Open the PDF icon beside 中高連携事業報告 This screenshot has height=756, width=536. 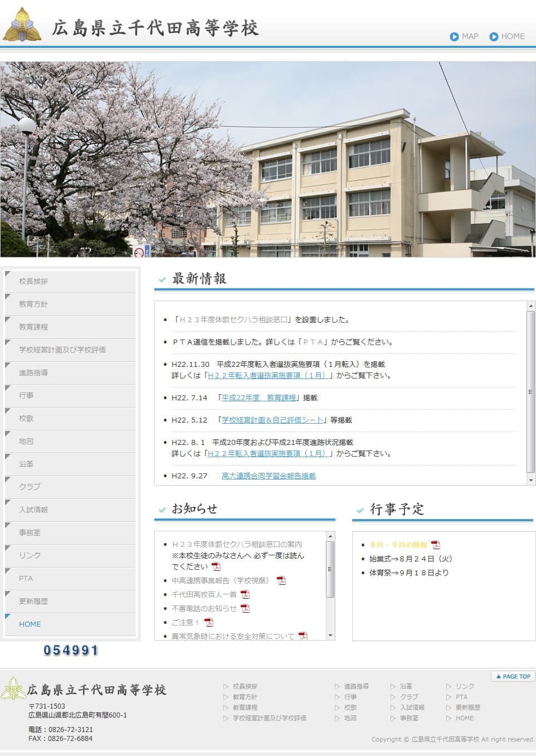click(281, 580)
